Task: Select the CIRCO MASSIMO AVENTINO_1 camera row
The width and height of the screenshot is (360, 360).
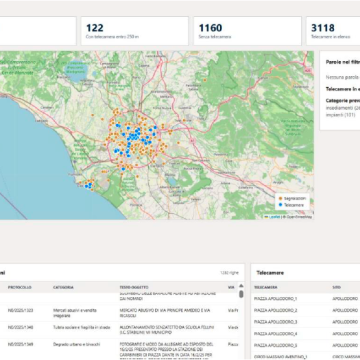Action: (x=305, y=356)
